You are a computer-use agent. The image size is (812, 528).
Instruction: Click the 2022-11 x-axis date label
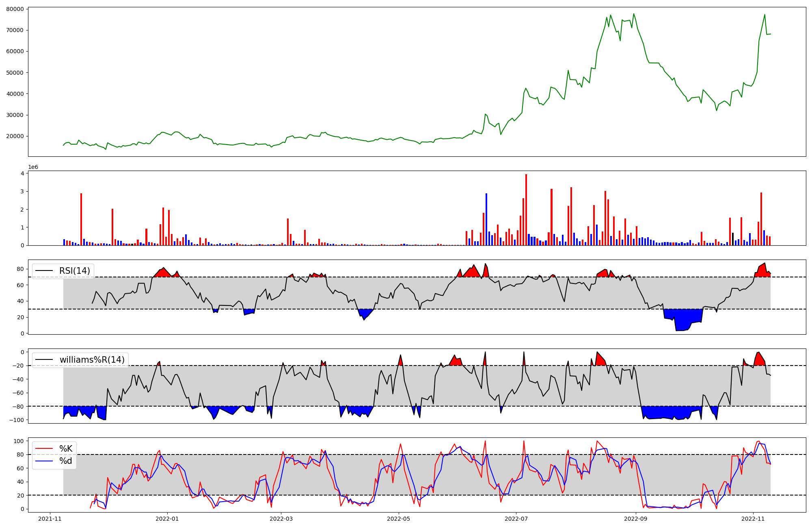tap(753, 519)
